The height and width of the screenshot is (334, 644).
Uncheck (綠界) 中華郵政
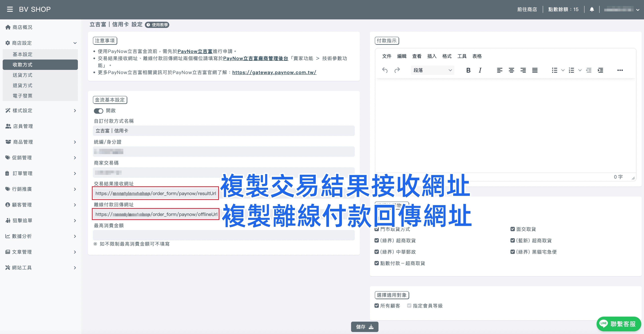[376, 252]
